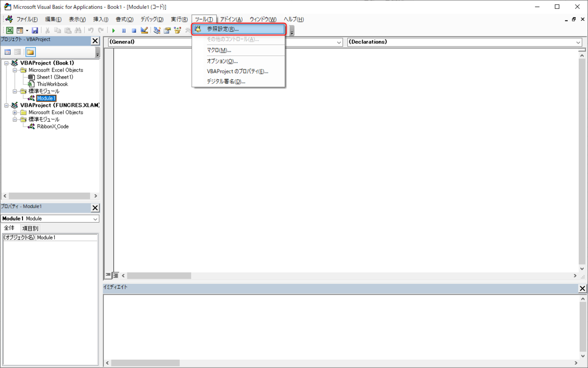Image resolution: width=588 pixels, height=368 pixels.
Task: Click the Insert UserForm toolbar icon
Action: pos(20,30)
